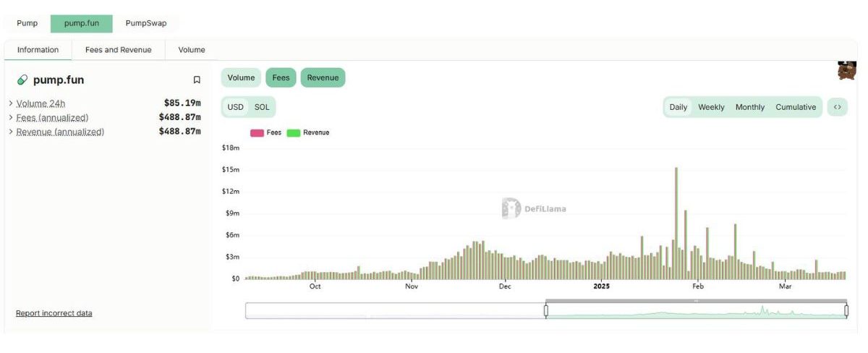Click the Oct axis label
868x353 pixels.
[x=315, y=286]
